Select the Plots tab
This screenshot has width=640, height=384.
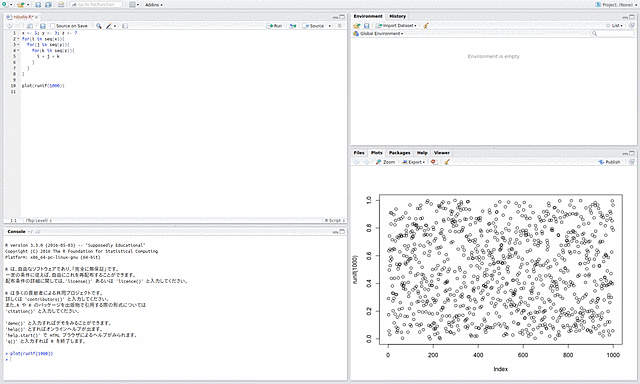pyautogui.click(x=376, y=153)
